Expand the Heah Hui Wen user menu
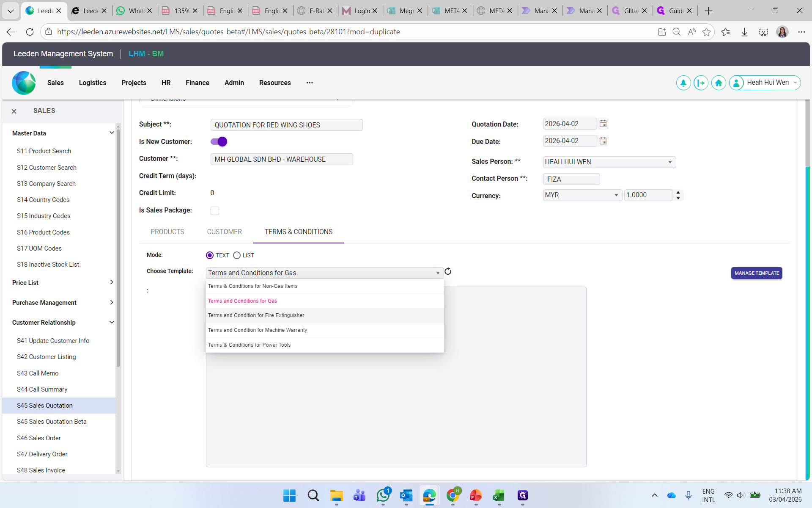Viewport: 812px width, 508px height. [796, 83]
